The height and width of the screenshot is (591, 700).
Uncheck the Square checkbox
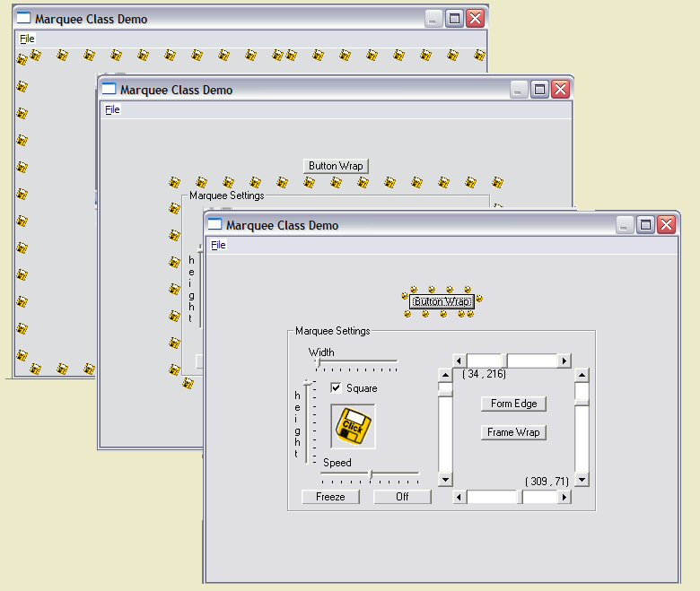point(336,388)
